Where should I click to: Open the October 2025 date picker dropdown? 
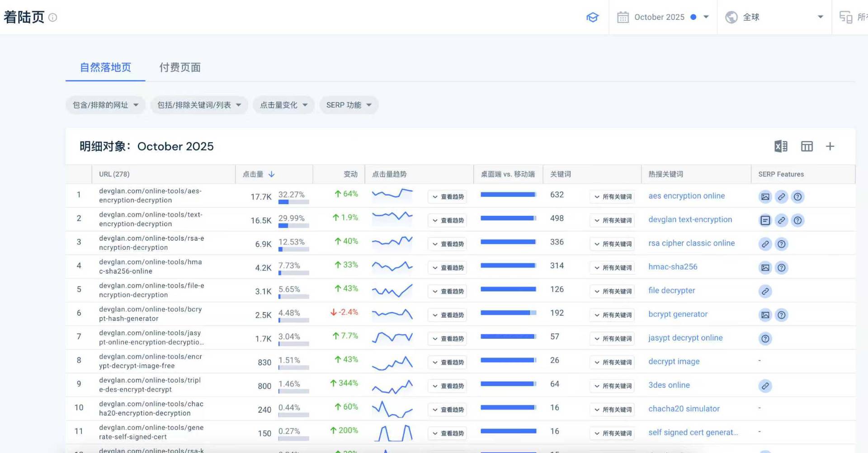pos(663,17)
